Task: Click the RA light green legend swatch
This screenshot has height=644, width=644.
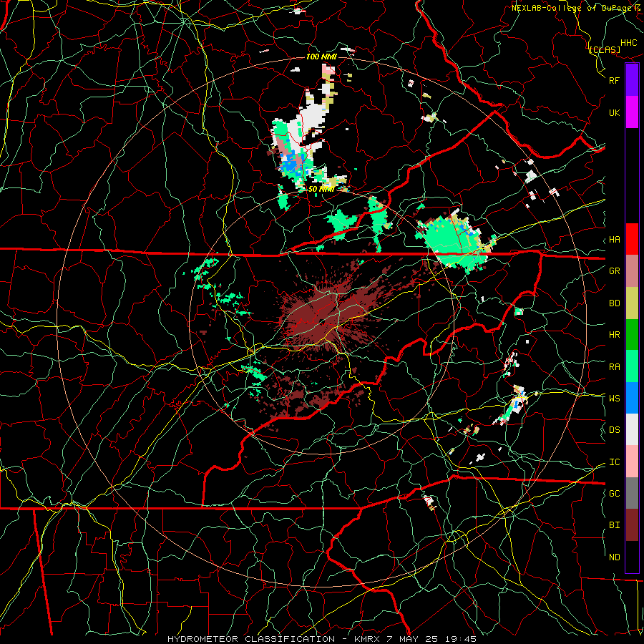Action: click(632, 366)
